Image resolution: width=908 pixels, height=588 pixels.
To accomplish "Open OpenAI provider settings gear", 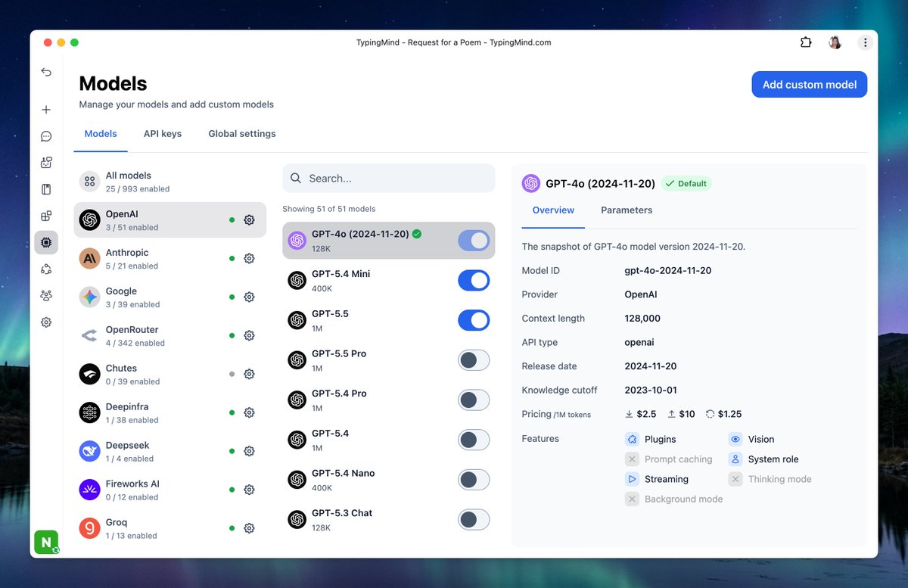I will 249,220.
